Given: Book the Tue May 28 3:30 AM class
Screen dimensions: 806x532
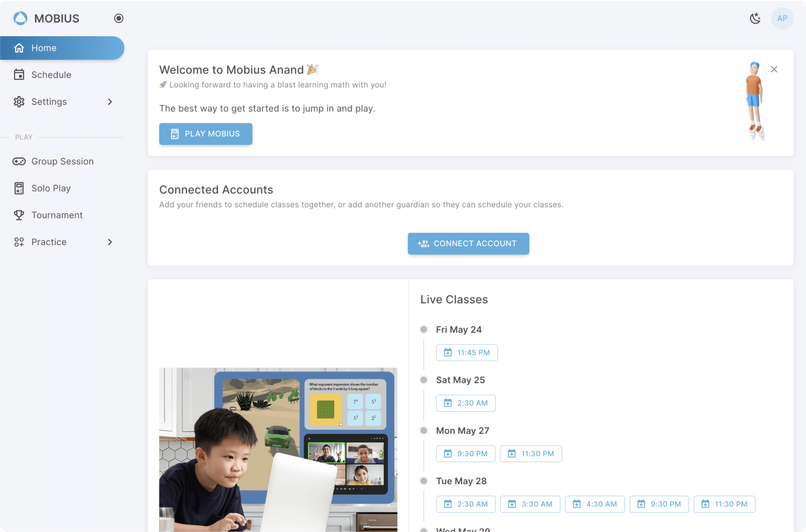Looking at the screenshot, I should click(530, 504).
